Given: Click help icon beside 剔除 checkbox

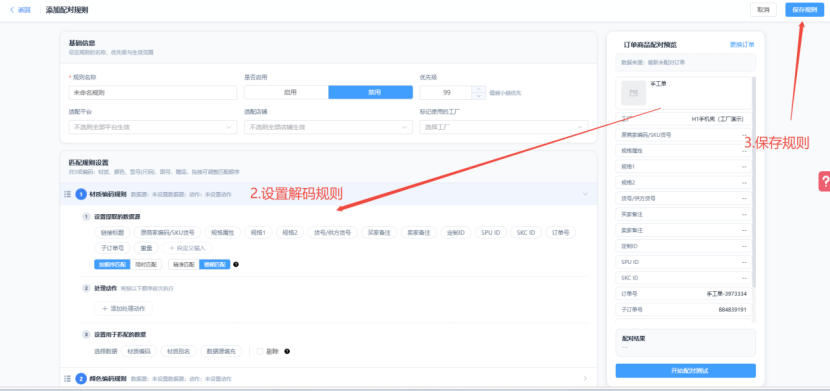Looking at the screenshot, I should (287, 351).
